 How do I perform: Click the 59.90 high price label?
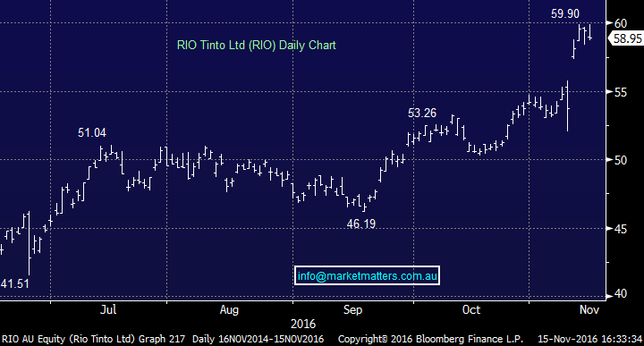coord(565,13)
